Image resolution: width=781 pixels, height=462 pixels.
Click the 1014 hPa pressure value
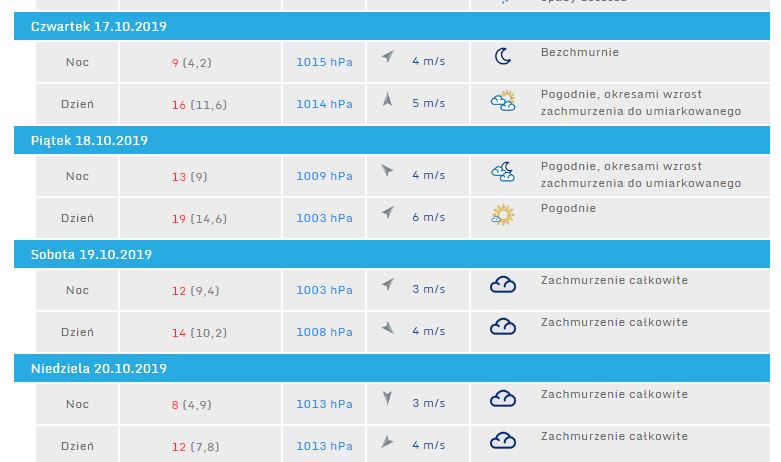(x=324, y=104)
